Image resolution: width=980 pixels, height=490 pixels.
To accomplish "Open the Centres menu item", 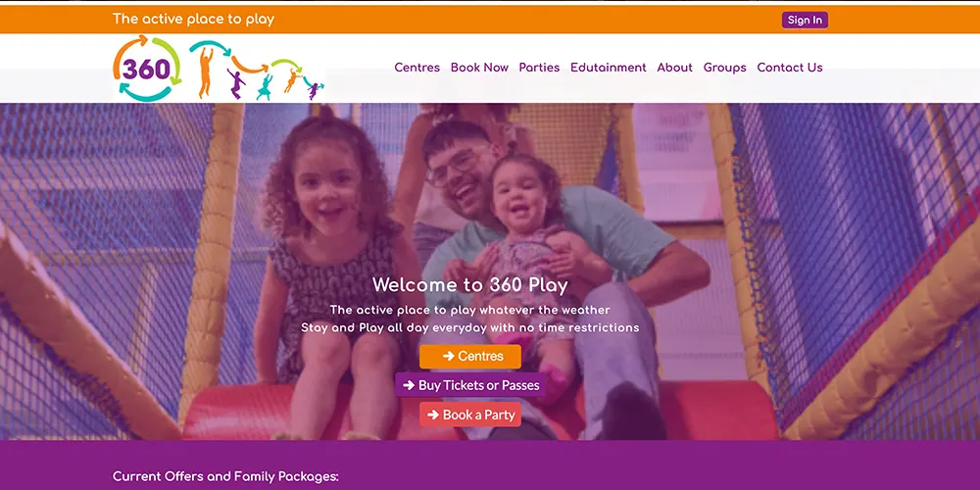I will (x=416, y=68).
